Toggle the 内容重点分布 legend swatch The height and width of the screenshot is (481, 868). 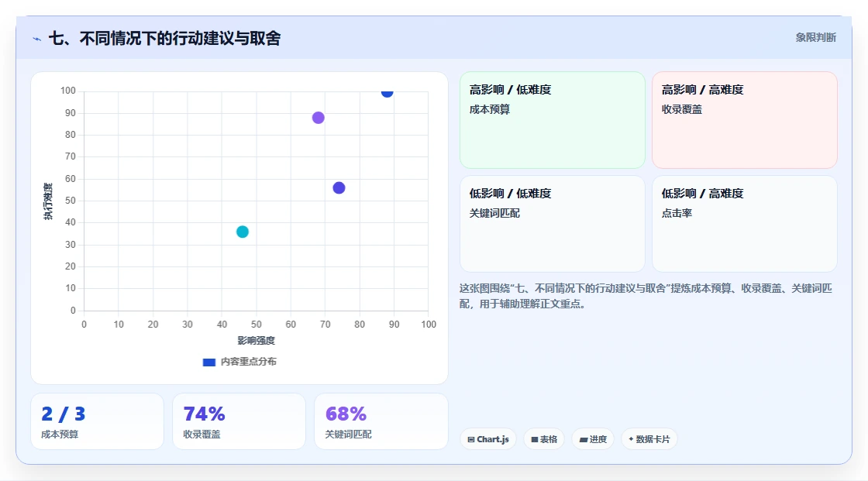coord(208,362)
